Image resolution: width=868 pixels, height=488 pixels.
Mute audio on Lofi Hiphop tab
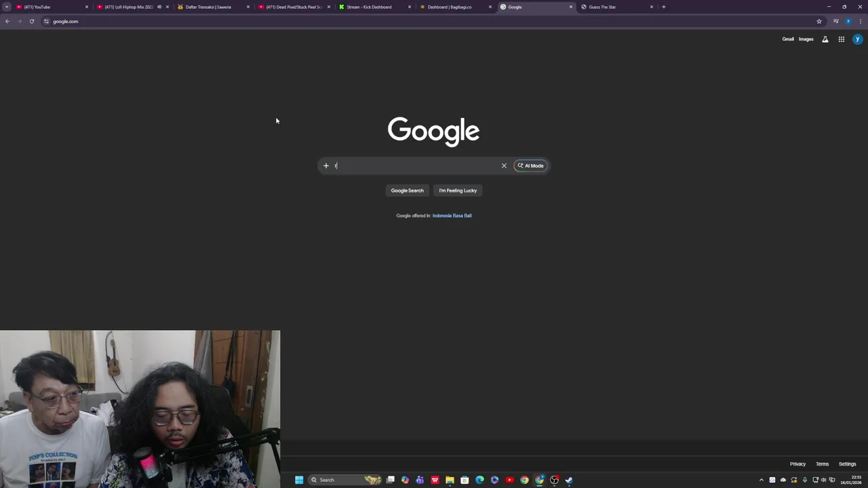click(159, 7)
